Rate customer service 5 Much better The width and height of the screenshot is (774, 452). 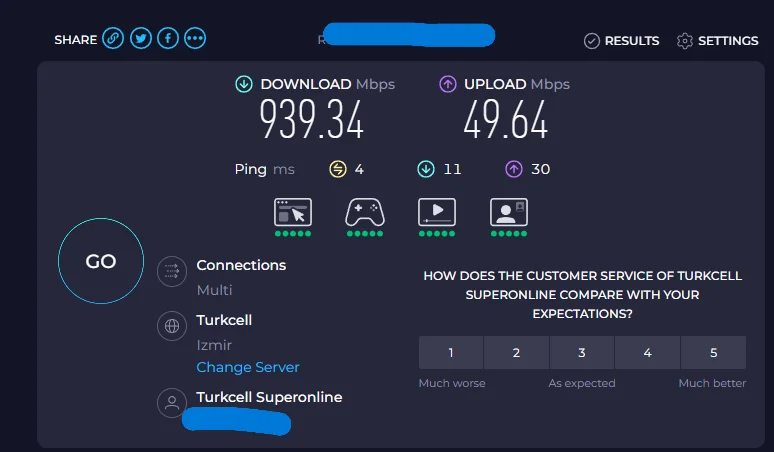(713, 353)
